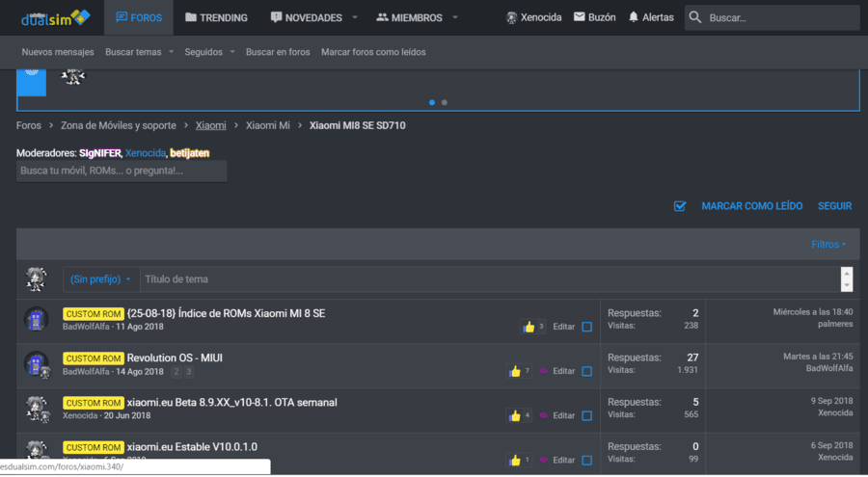Select the second carousel dot
The width and height of the screenshot is (868, 477).
444,102
